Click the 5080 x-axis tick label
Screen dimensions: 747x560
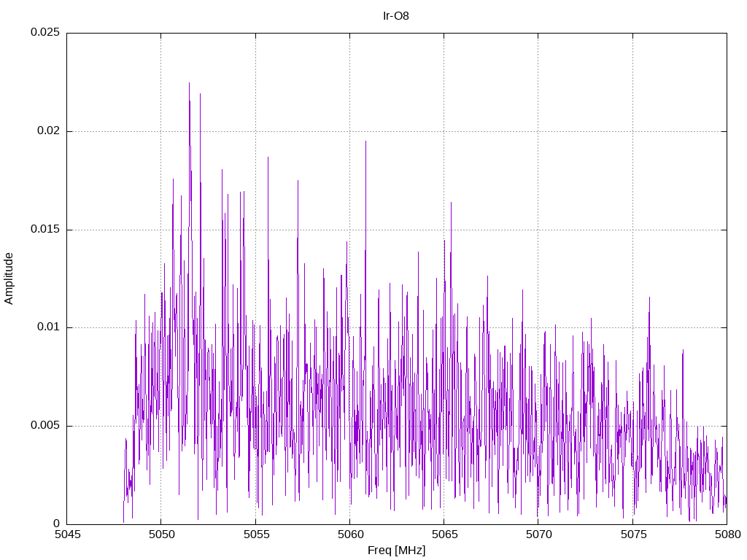point(727,534)
